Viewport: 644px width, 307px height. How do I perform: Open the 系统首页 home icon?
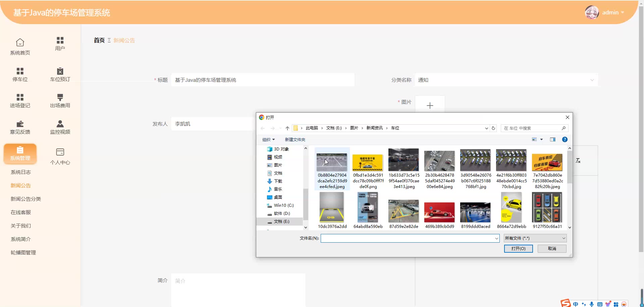pos(20,43)
